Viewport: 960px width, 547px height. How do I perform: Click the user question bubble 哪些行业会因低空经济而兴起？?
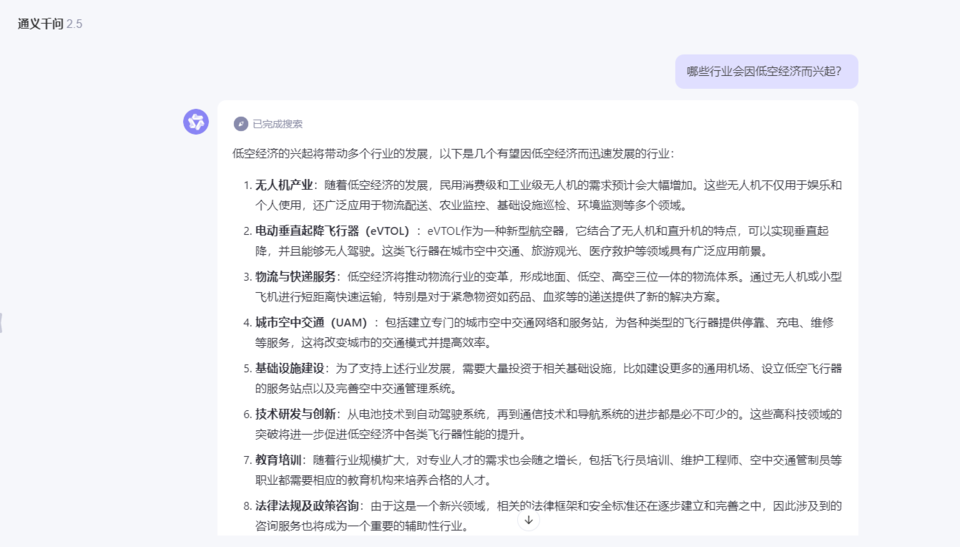tap(765, 71)
